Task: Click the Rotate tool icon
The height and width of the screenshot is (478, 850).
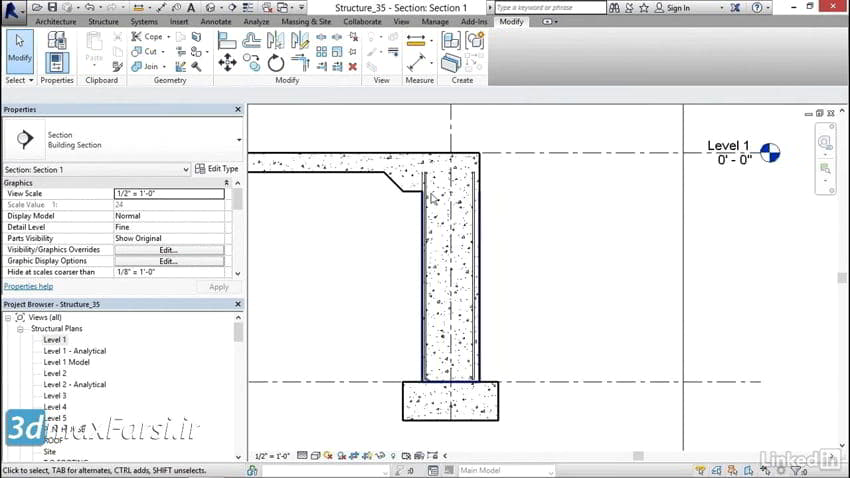Action: pos(276,63)
